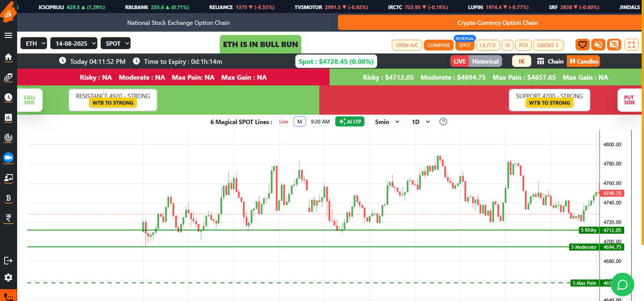This screenshot has height=301, width=644.
Task: Select the I.V./T.V. button
Action: [488, 45]
